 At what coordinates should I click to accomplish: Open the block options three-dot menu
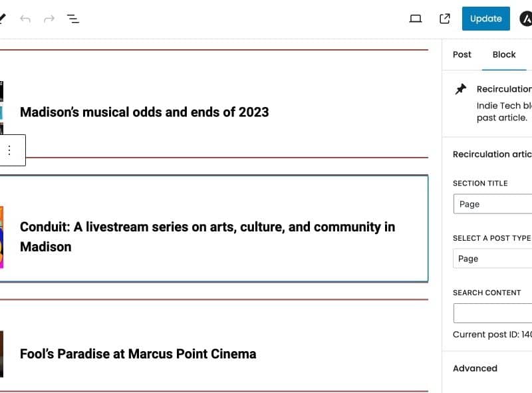pyautogui.click(x=9, y=150)
